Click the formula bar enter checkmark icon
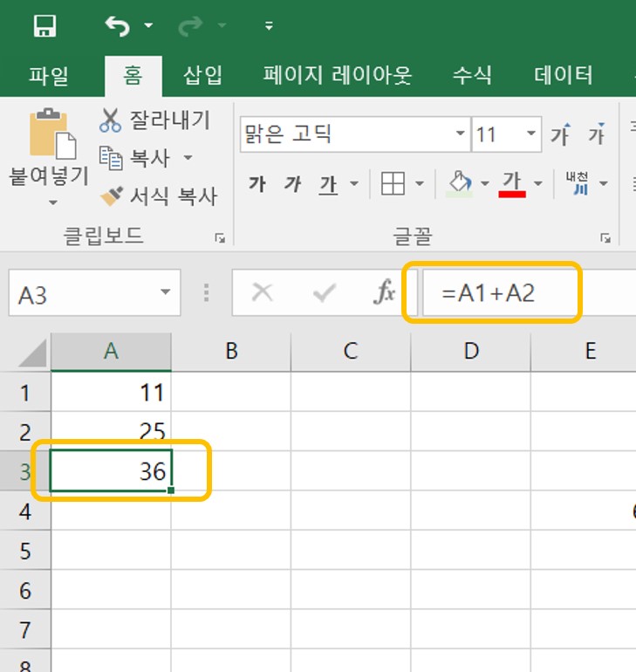The width and height of the screenshot is (636, 672). [x=325, y=293]
